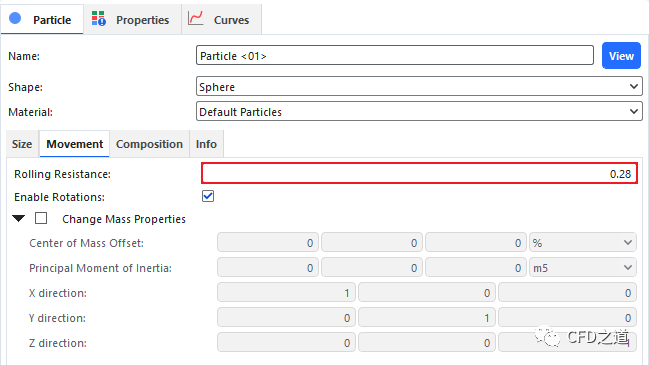
Task: Collapse the Change Mass Properties section triangle
Action: [x=18, y=218]
